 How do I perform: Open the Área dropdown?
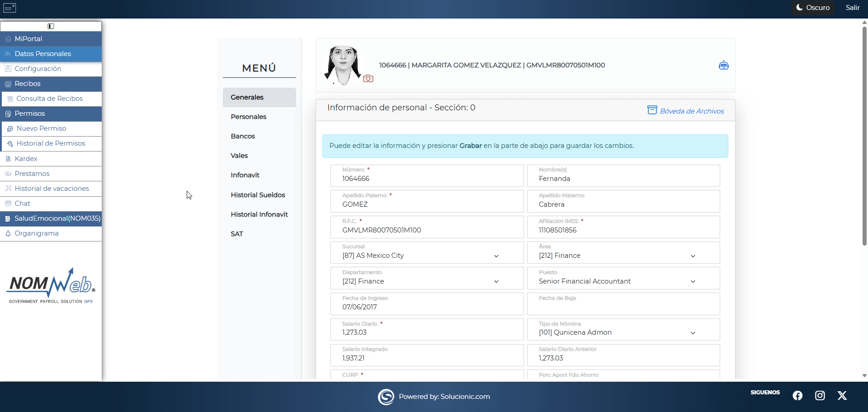coord(693,256)
